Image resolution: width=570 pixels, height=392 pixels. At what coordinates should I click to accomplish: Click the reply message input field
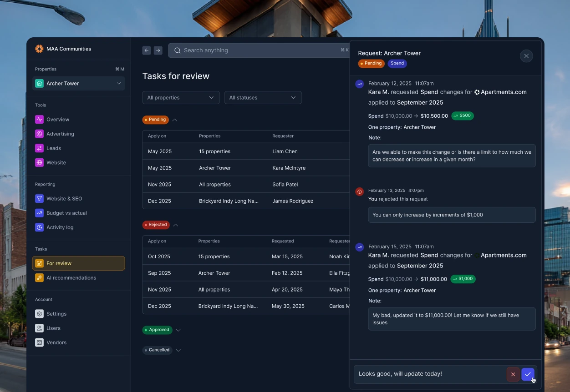tap(430, 374)
